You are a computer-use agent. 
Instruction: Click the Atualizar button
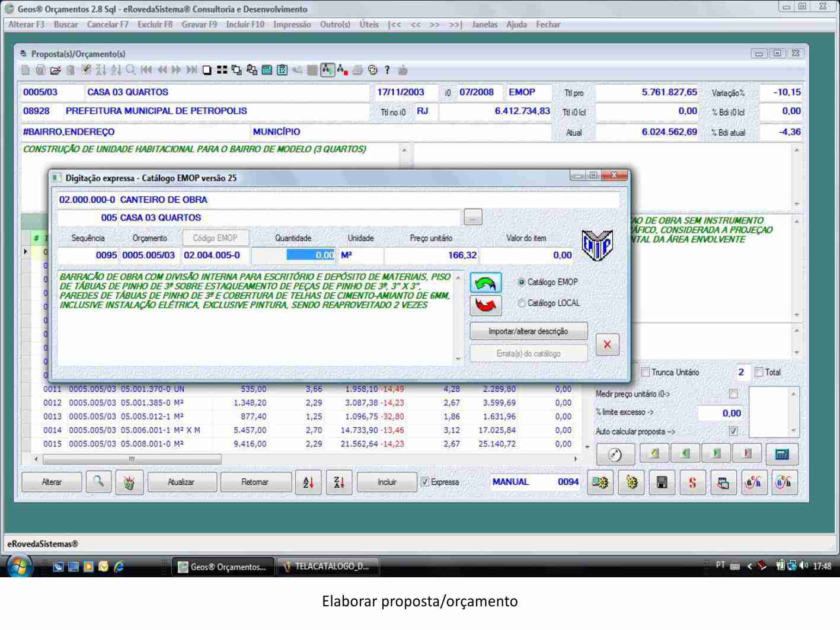181,482
